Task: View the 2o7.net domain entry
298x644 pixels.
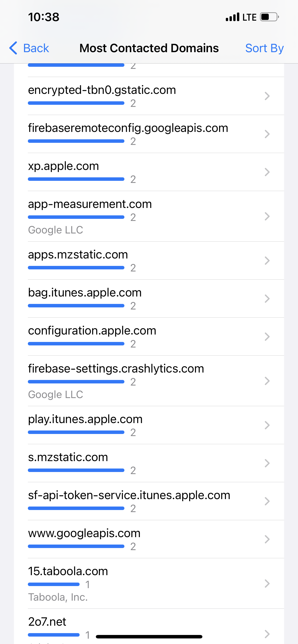Action: tap(47, 622)
